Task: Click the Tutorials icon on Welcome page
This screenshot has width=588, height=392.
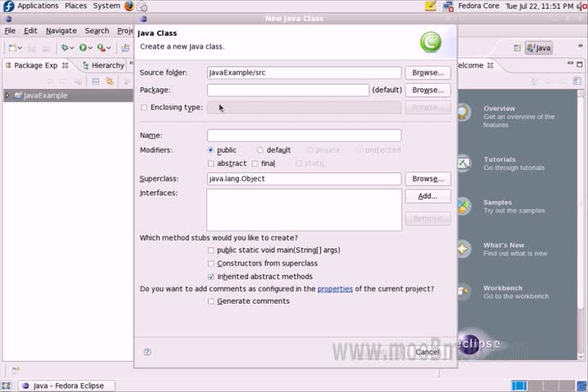Action: pyautogui.click(x=464, y=163)
